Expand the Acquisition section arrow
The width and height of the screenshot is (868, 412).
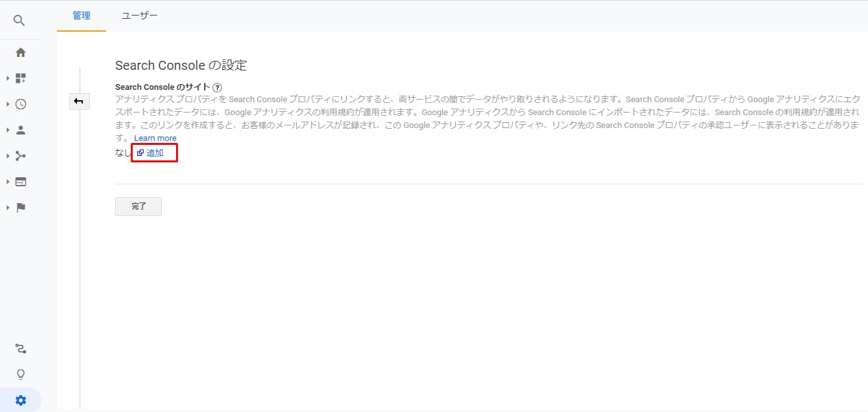pos(8,156)
